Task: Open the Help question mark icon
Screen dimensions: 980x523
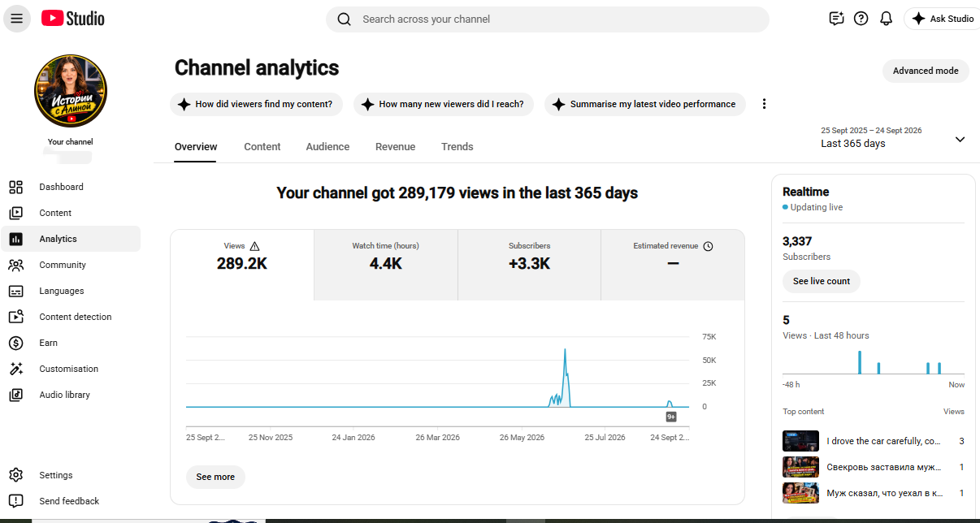Action: (x=861, y=19)
